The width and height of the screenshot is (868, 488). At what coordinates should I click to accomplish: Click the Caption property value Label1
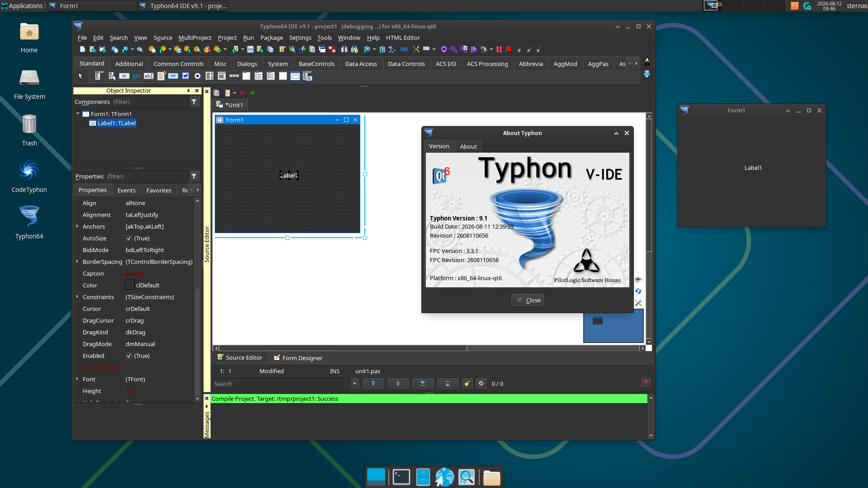pyautogui.click(x=135, y=273)
